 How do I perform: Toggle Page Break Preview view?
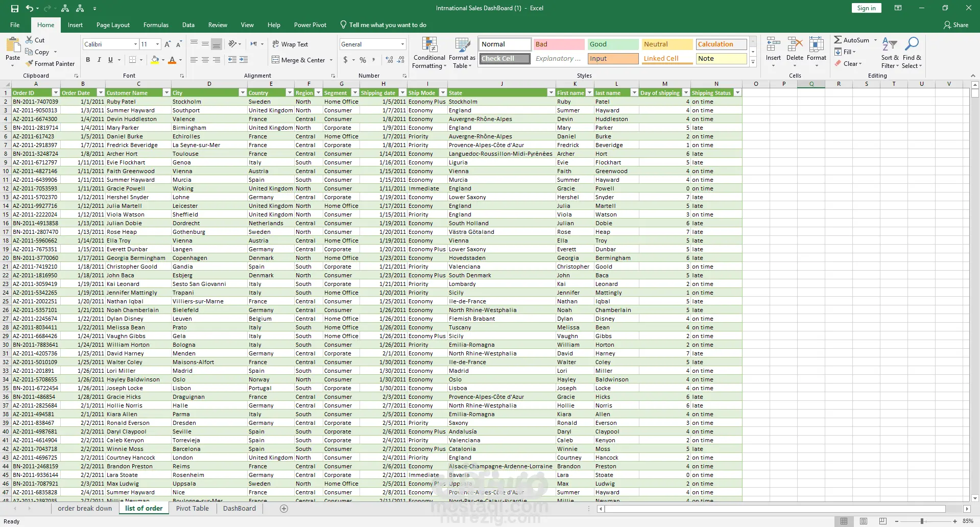tap(882, 521)
